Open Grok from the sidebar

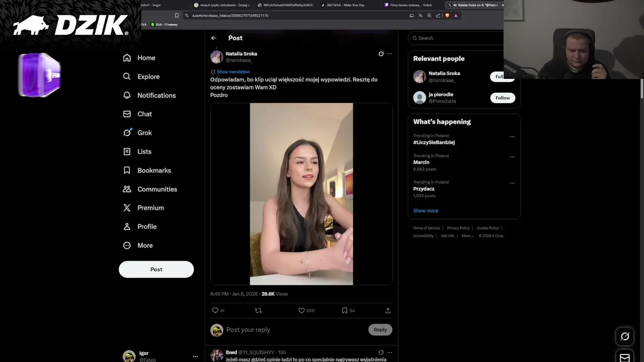(137, 133)
